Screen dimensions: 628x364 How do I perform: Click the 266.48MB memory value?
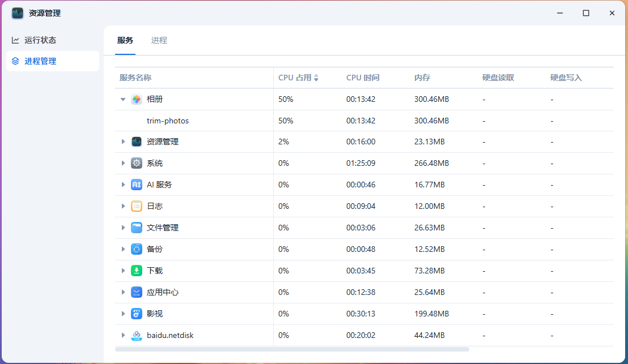point(431,163)
